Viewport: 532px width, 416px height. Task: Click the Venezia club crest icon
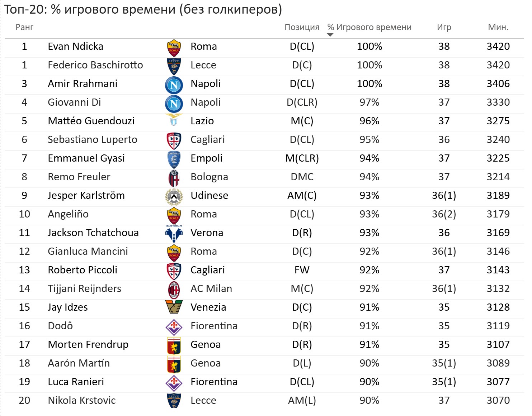pos(174,307)
